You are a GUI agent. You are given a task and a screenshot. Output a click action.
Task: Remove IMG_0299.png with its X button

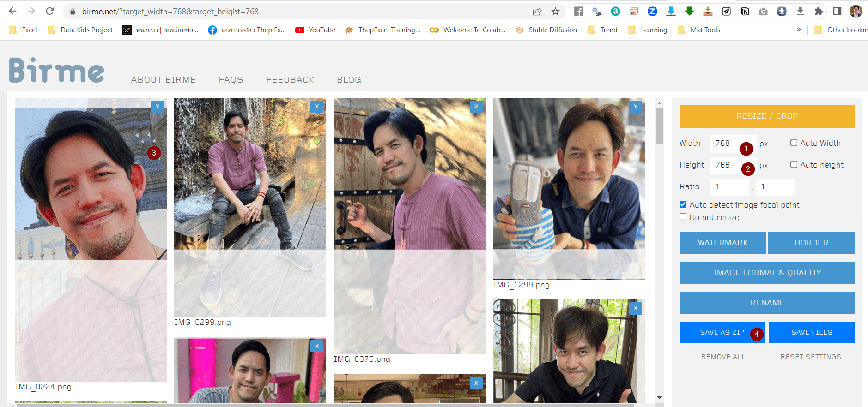pyautogui.click(x=317, y=106)
